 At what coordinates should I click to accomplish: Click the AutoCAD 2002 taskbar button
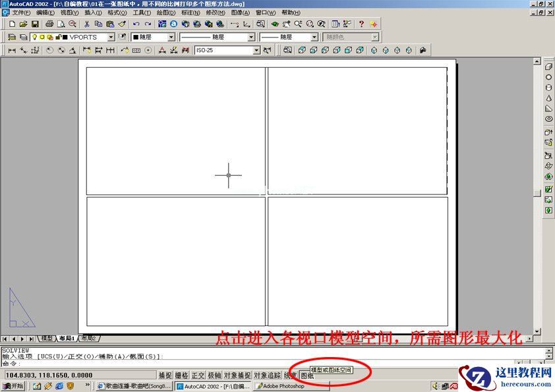point(213,386)
